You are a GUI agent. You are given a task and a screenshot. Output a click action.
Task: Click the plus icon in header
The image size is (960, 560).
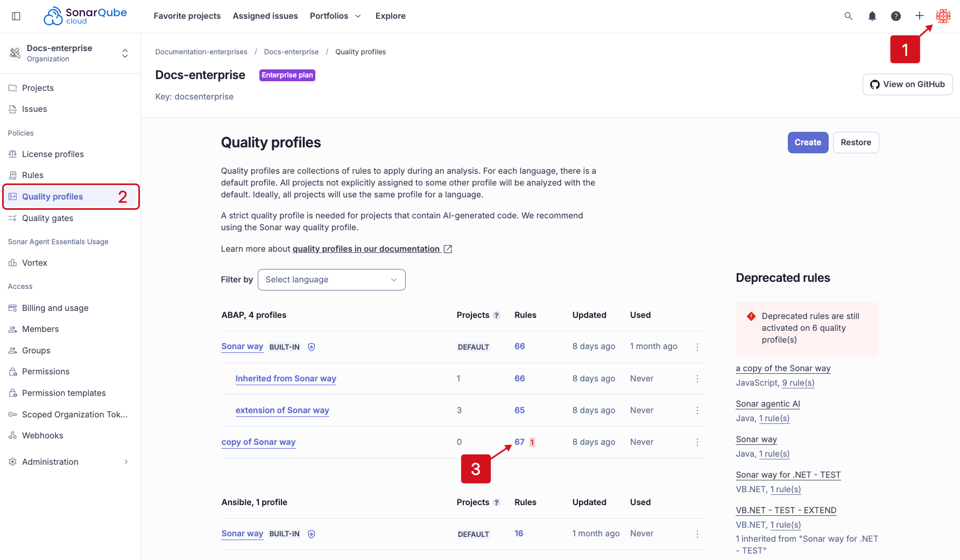[x=920, y=16]
